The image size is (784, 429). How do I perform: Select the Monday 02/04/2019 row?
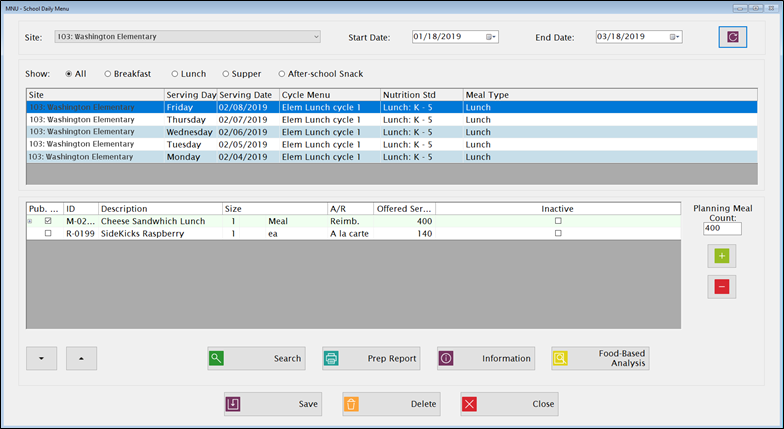tap(392, 156)
